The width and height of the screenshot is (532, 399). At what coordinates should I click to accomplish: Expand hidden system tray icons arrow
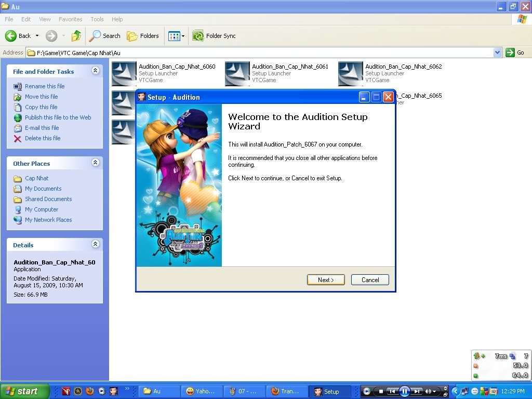point(455,391)
